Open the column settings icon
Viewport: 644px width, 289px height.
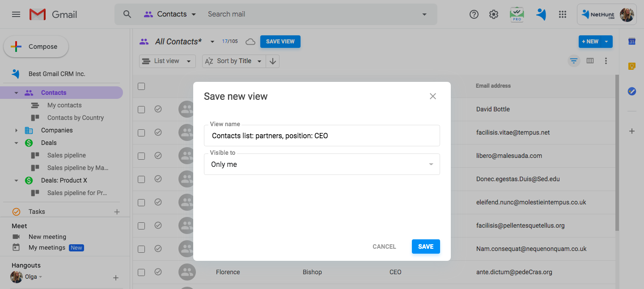(x=590, y=61)
